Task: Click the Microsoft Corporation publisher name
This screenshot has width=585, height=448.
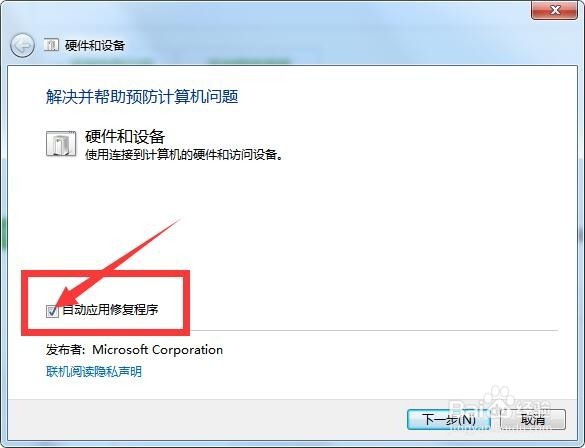Action: [157, 350]
